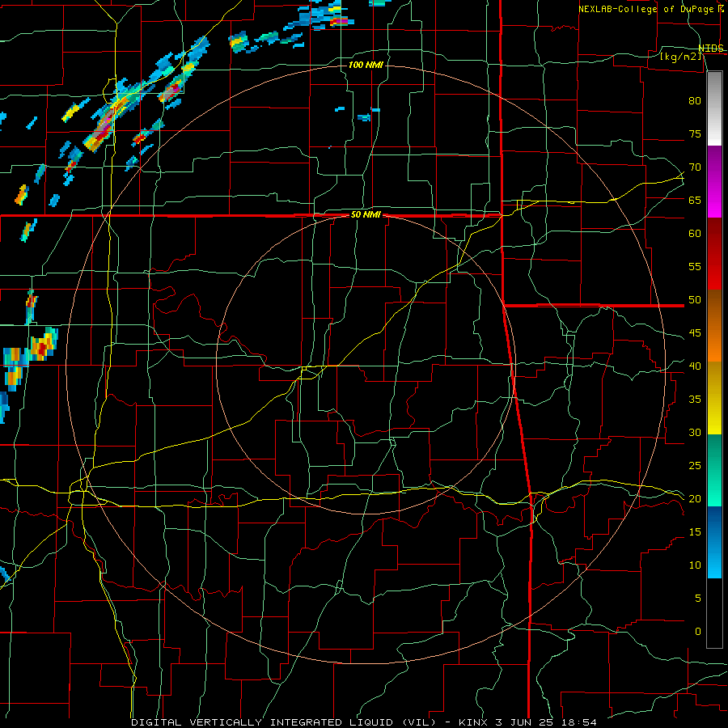
Task: Select the green segment of the color scale
Action: pyautogui.click(x=714, y=470)
